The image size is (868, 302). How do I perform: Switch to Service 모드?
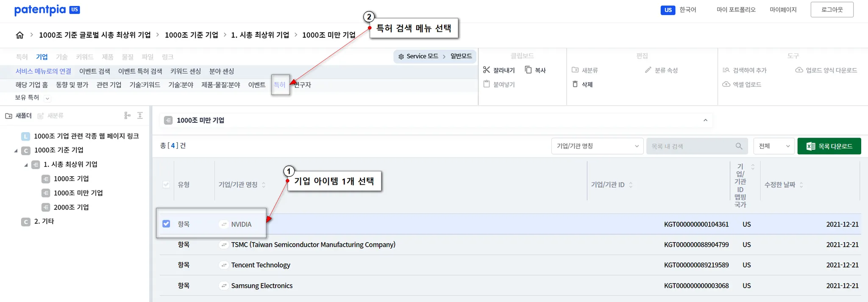coord(422,56)
